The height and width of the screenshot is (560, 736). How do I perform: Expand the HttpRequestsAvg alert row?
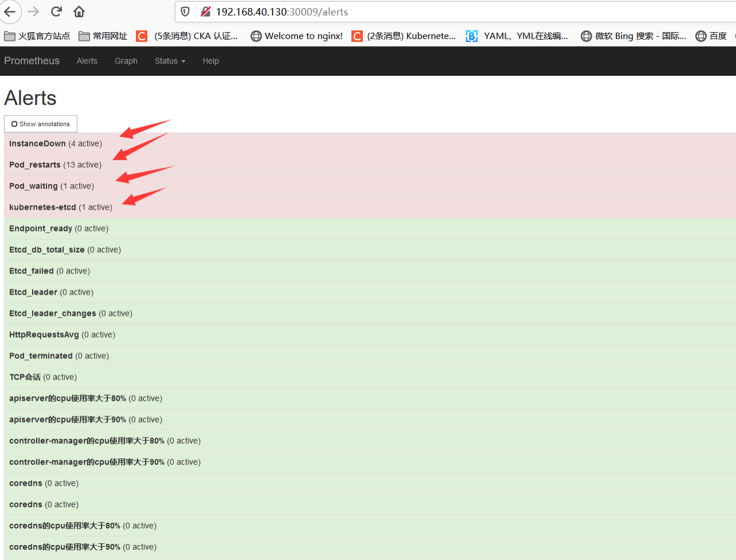(370, 334)
